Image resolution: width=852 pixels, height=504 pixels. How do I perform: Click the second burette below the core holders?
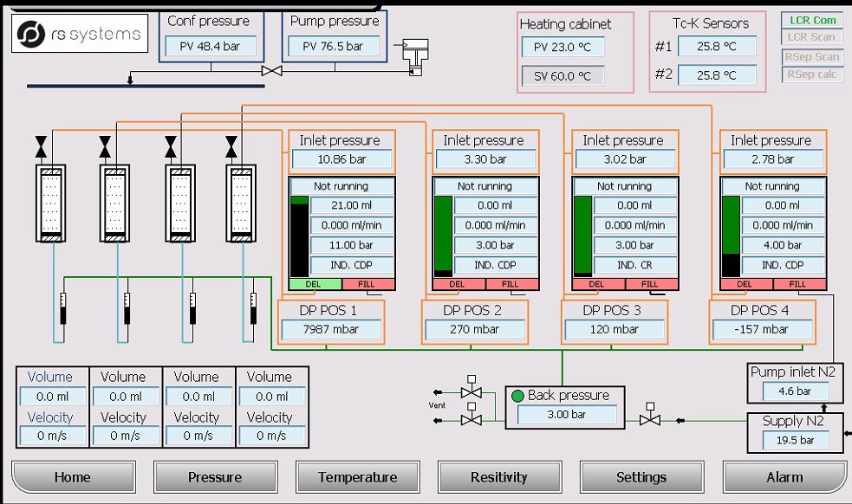(127, 308)
